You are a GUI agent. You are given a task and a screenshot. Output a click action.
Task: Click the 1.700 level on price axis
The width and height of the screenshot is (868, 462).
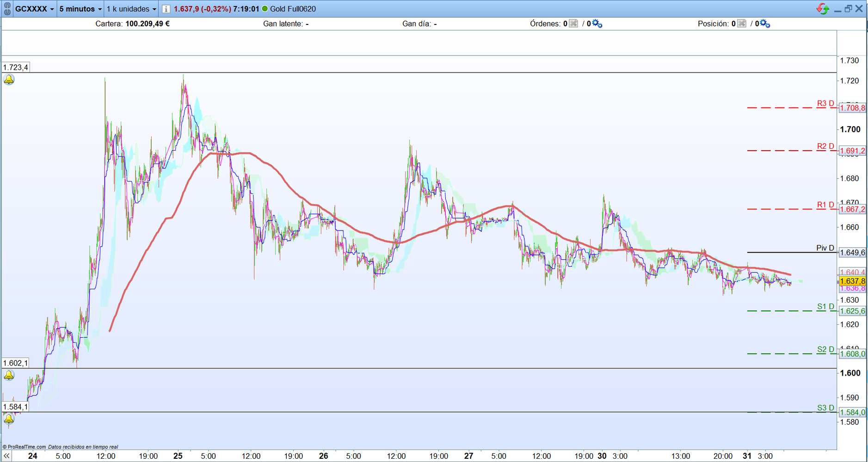[x=850, y=129]
